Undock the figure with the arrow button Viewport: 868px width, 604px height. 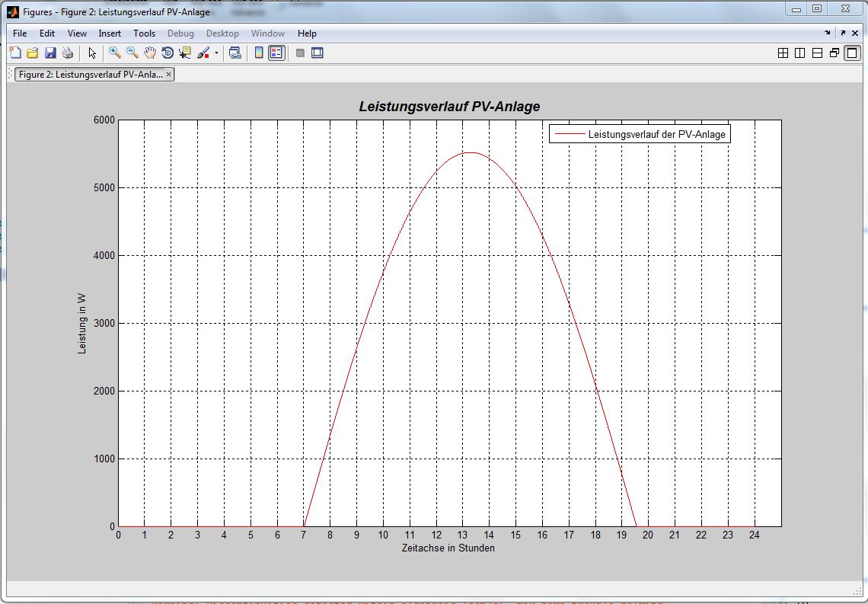(843, 33)
